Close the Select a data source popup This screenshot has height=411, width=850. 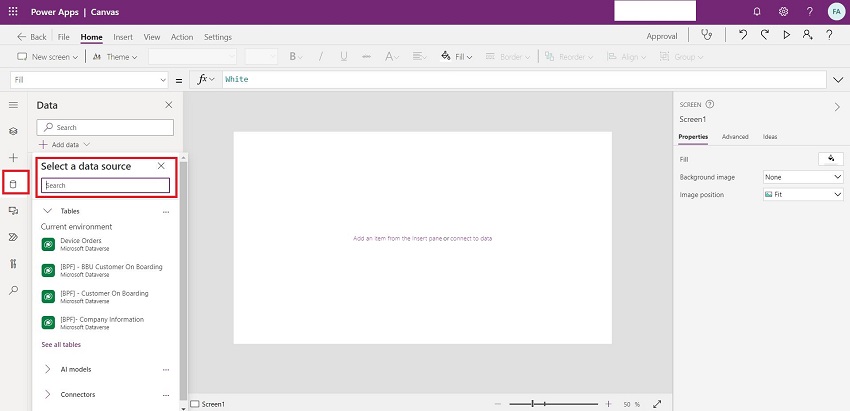tap(161, 166)
